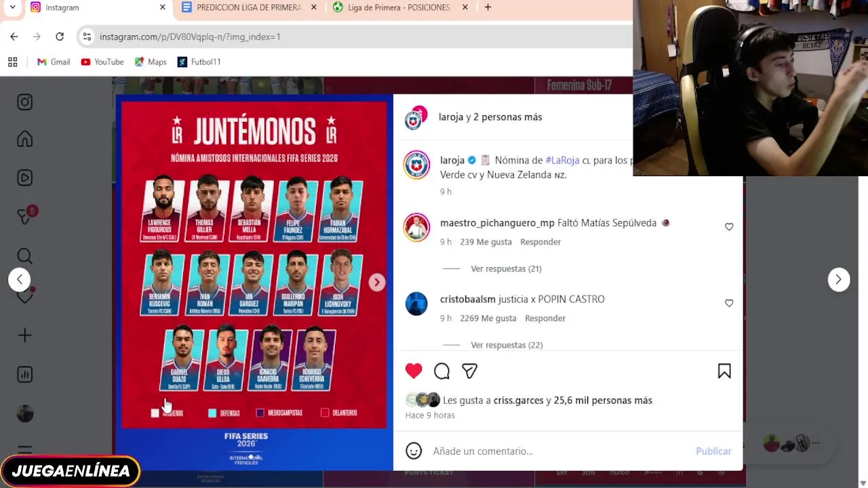Image resolution: width=868 pixels, height=488 pixels.
Task: Open criss.garces profile from likes
Action: pos(519,401)
